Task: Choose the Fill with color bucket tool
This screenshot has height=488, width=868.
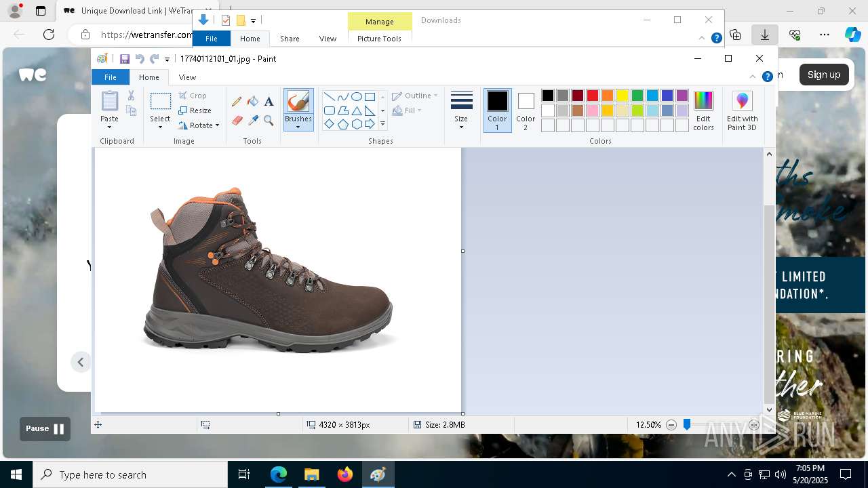Action: pos(253,102)
